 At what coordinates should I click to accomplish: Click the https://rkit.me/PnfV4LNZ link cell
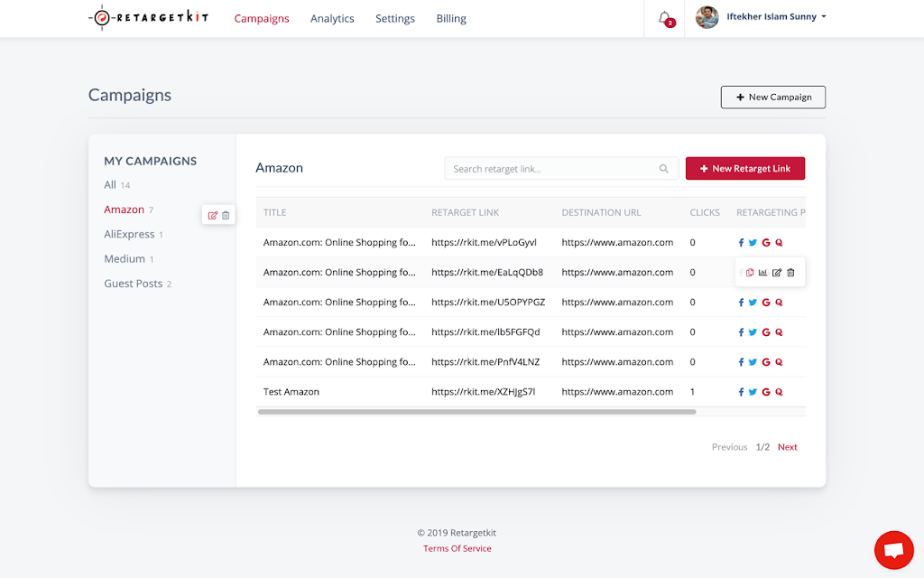pos(485,362)
